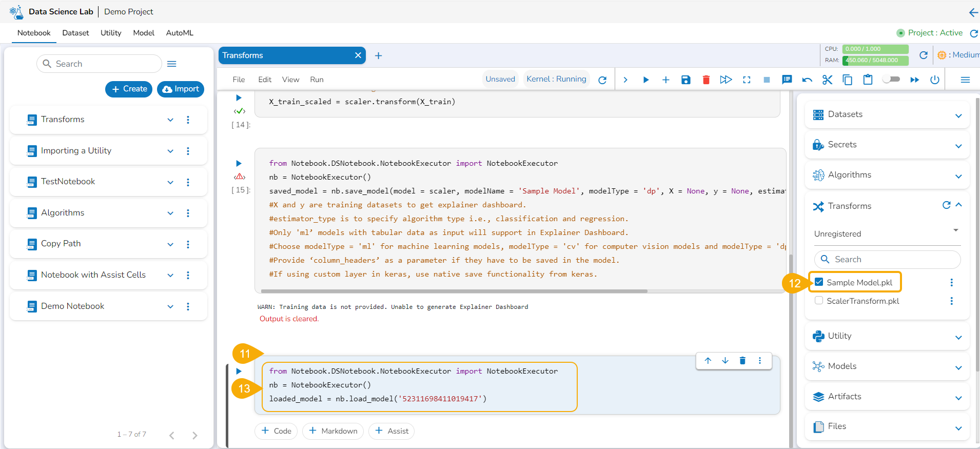Open the Edit menu in notebook
980x449 pixels.
(265, 80)
